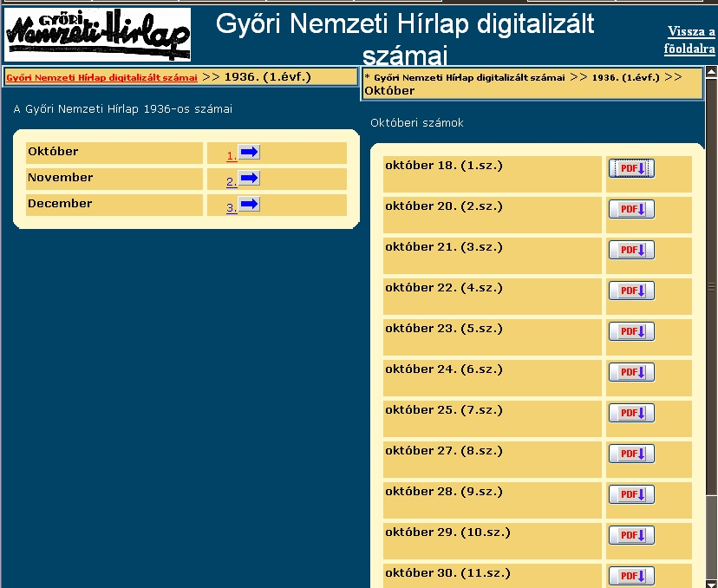Download PDF for október 25. (7.sz.)
The image size is (718, 588).
click(631, 413)
